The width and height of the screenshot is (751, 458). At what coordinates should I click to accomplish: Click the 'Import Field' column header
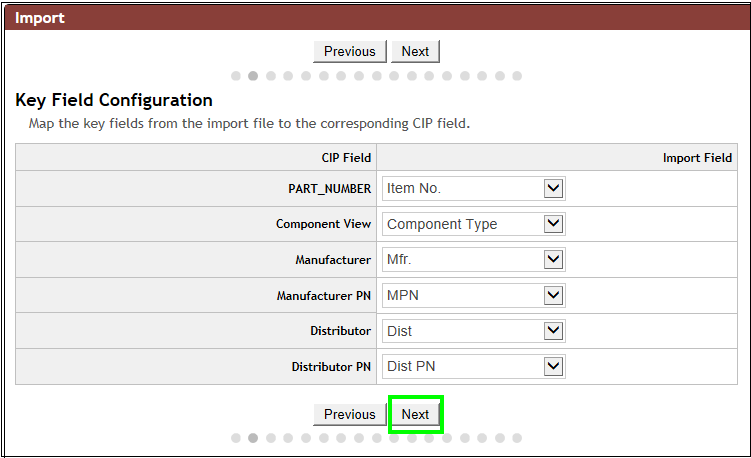697,158
